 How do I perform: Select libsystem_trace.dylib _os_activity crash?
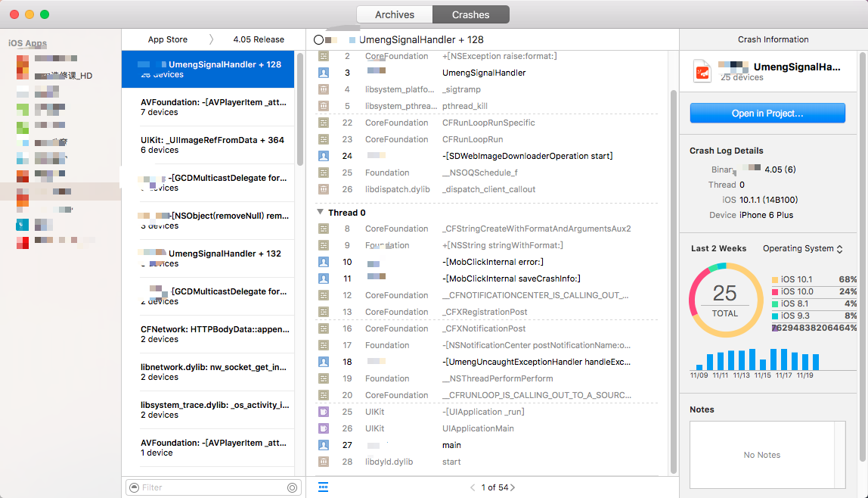coord(208,409)
